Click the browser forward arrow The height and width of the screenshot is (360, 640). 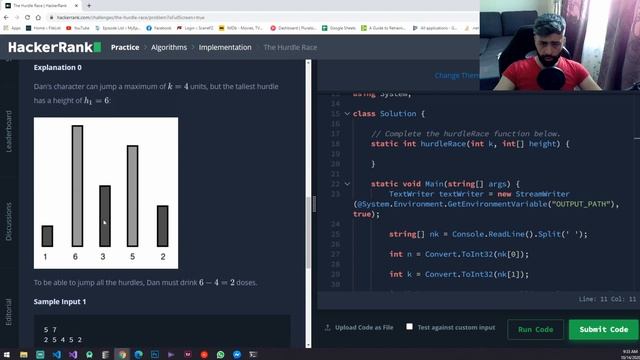pyautogui.click(x=17, y=18)
